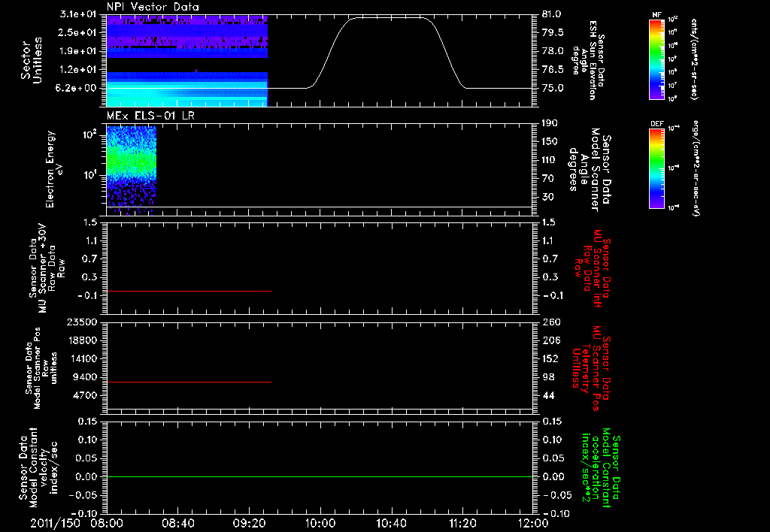This screenshot has height=532, width=770.
Task: Click the red scanner position line
Action: click(189, 382)
